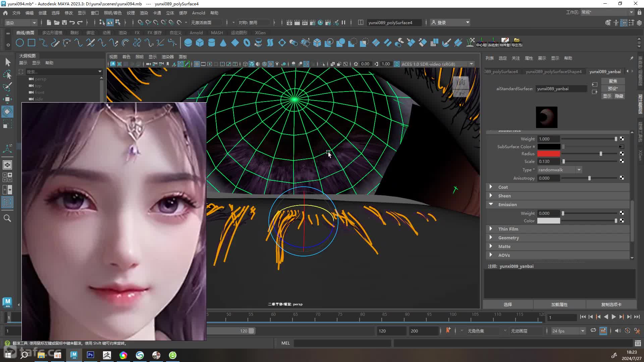Create a NURBS cone from the shelf
This screenshot has width=644, height=362.
(x=223, y=43)
